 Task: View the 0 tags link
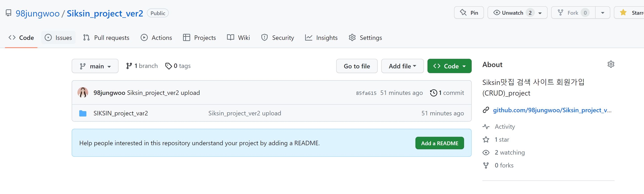(178, 66)
